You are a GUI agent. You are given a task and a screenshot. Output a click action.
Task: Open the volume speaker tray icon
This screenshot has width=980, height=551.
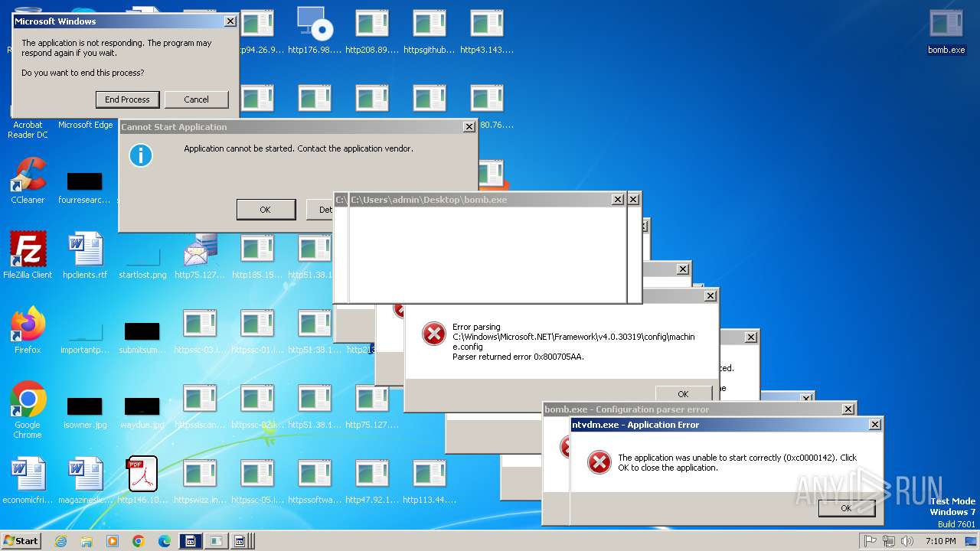(907, 541)
